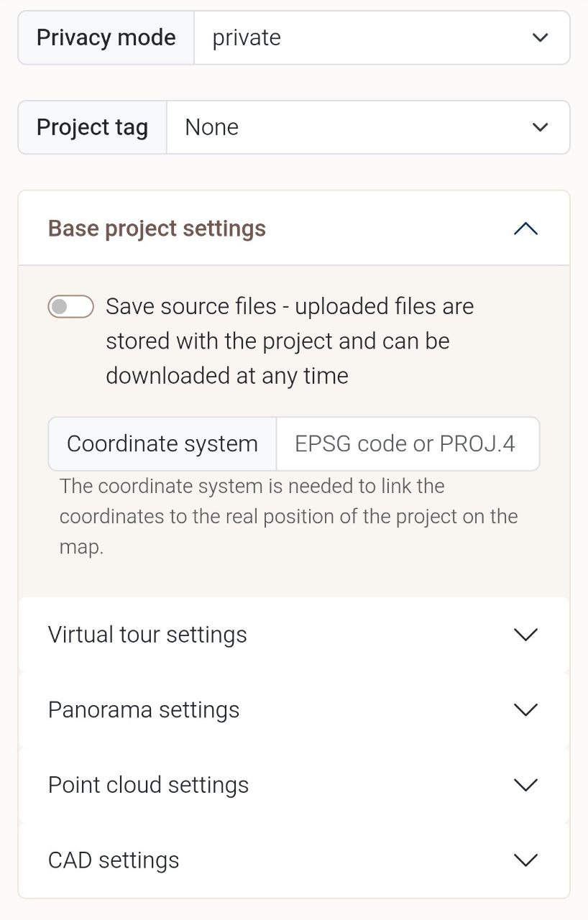This screenshot has height=920, width=588.
Task: Click the chevron icon beside Panorama settings
Action: 526,709
